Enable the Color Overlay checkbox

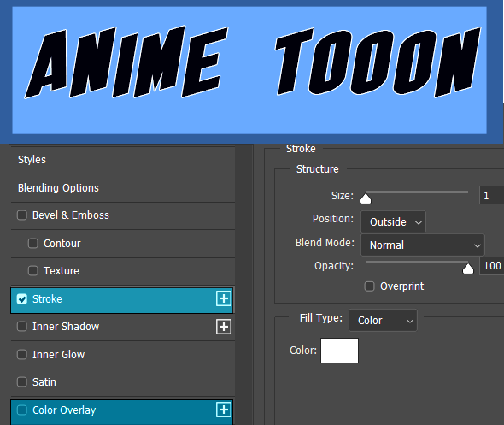(22, 410)
